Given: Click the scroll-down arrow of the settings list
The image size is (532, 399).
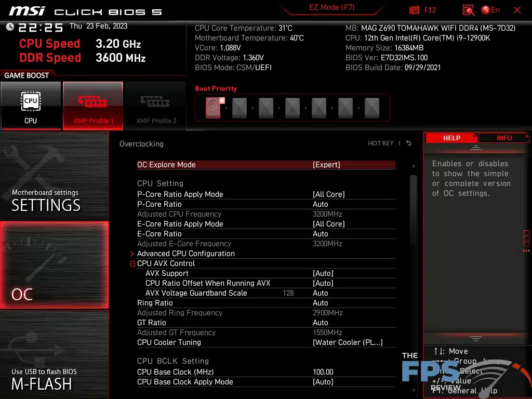Looking at the screenshot, I should click(413, 391).
